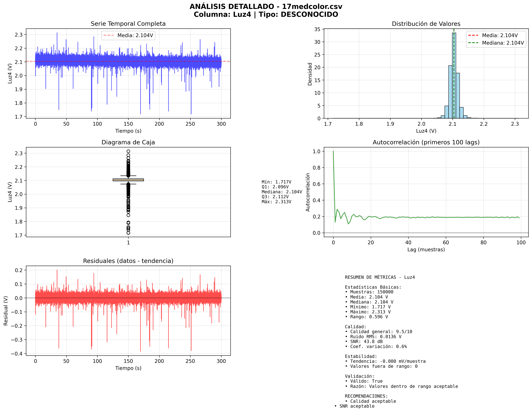Image resolution: width=532 pixels, height=417 pixels.
Task: Click the lowest boxplot outlier circle
Action: (128, 233)
